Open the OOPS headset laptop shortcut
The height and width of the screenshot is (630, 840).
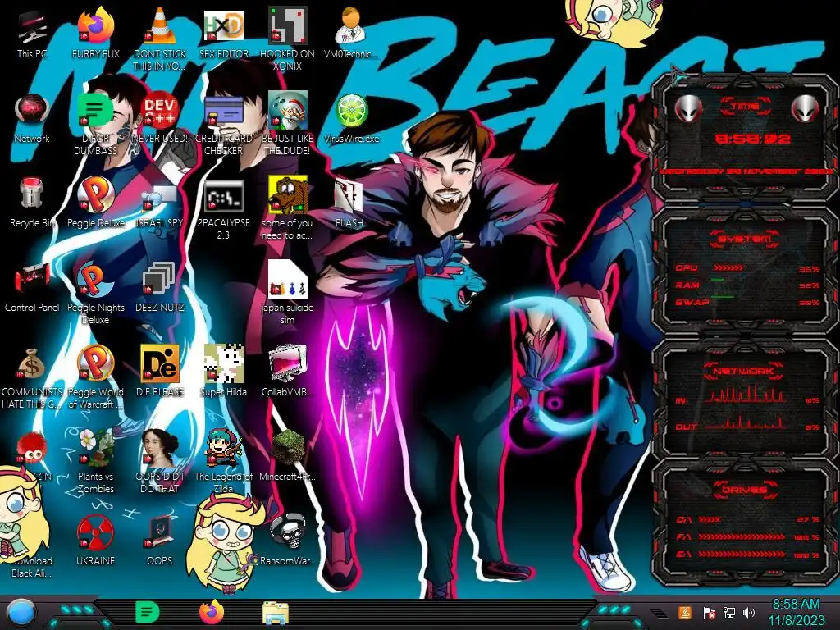coord(160,541)
